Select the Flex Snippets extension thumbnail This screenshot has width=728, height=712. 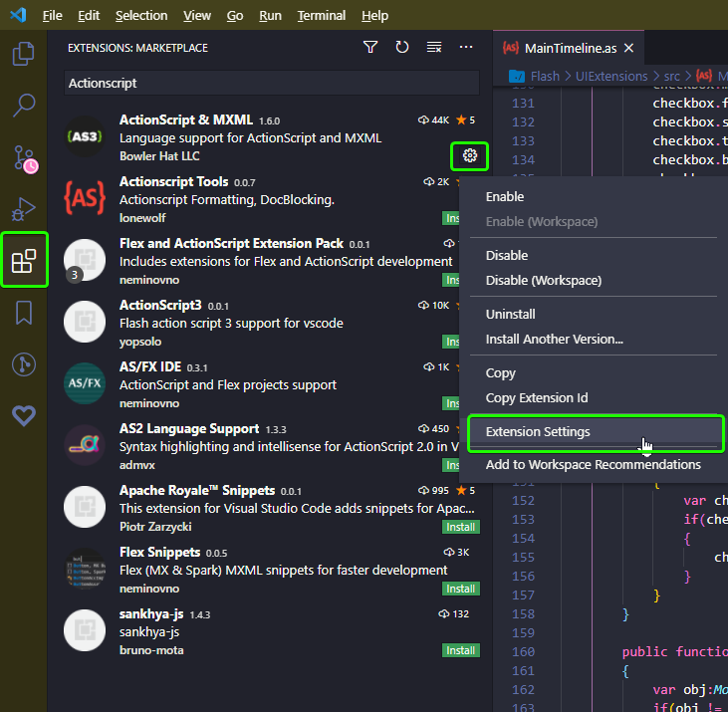click(x=85, y=569)
